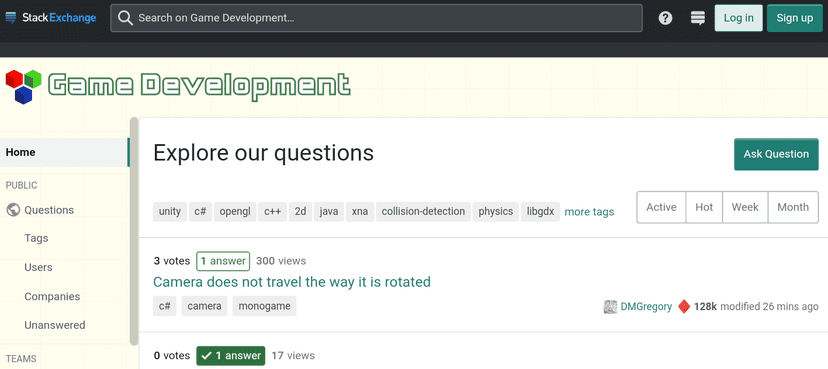This screenshot has width=828, height=369.
Task: Click the Stack Exchange logo icon
Action: (x=11, y=18)
